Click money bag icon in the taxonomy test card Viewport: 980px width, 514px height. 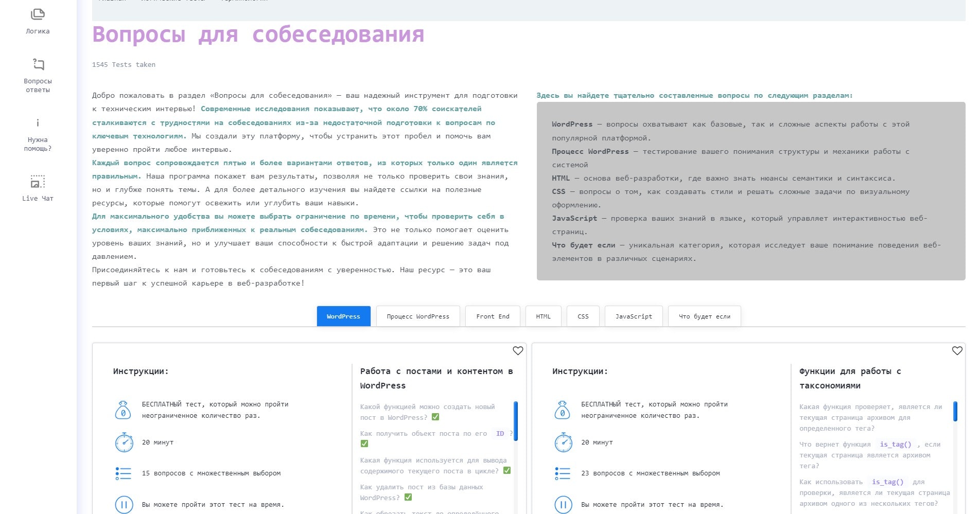563,410
